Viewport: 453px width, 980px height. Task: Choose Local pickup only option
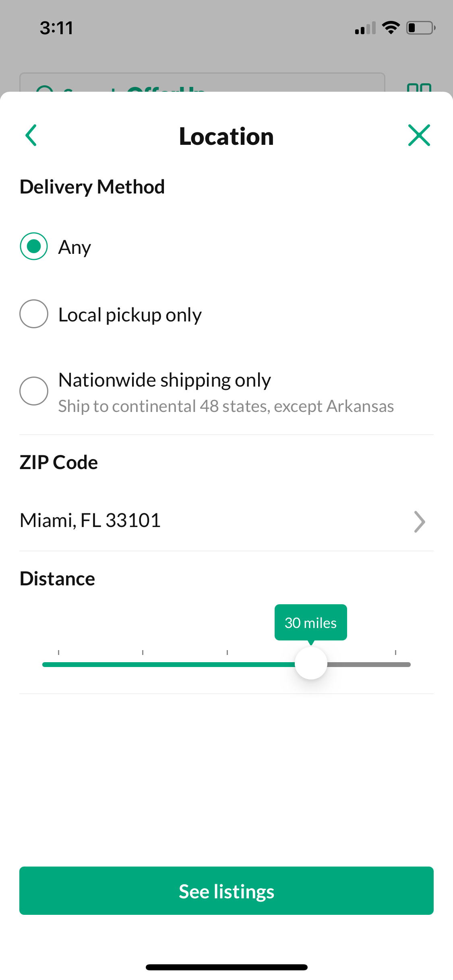tap(34, 314)
